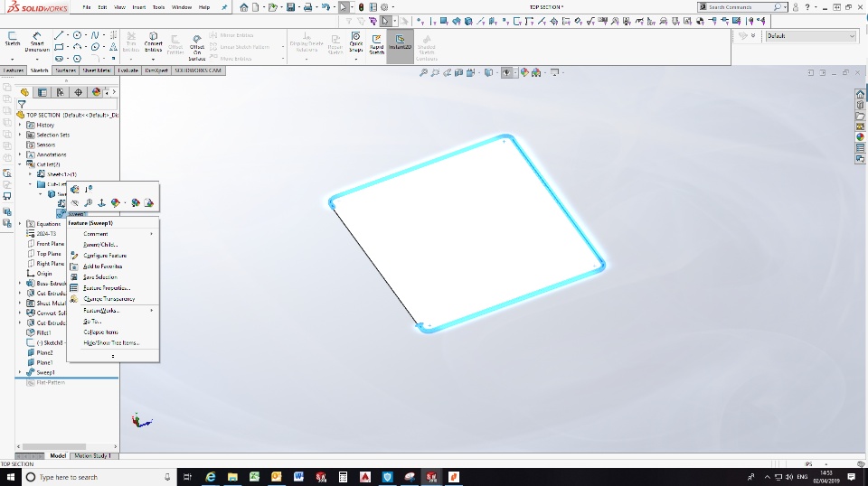This screenshot has height=486, width=868.
Task: Open the ConfigurationManager tab icon
Action: [60, 92]
